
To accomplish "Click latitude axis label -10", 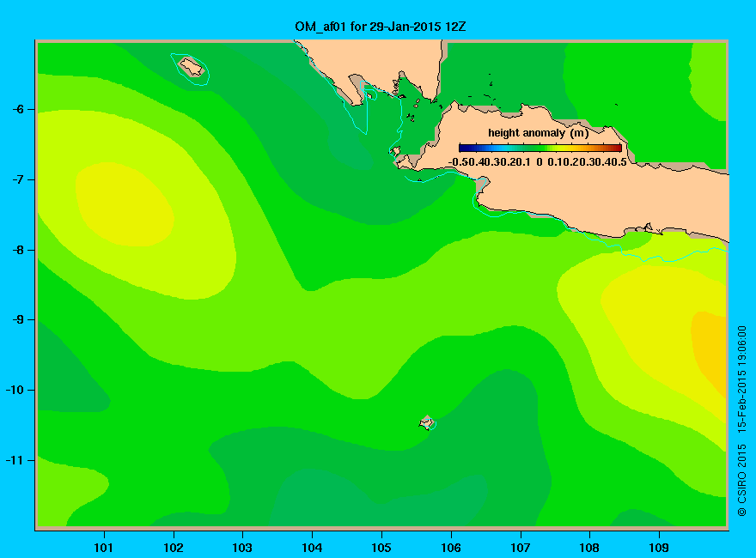I will point(15,390).
